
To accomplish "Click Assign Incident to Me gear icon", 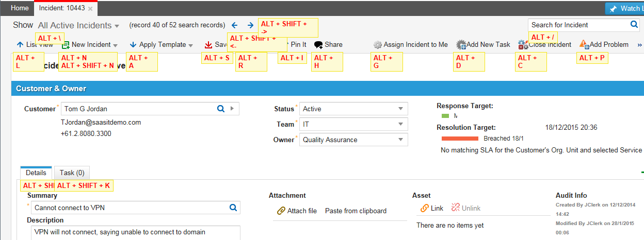I will click(x=378, y=45).
